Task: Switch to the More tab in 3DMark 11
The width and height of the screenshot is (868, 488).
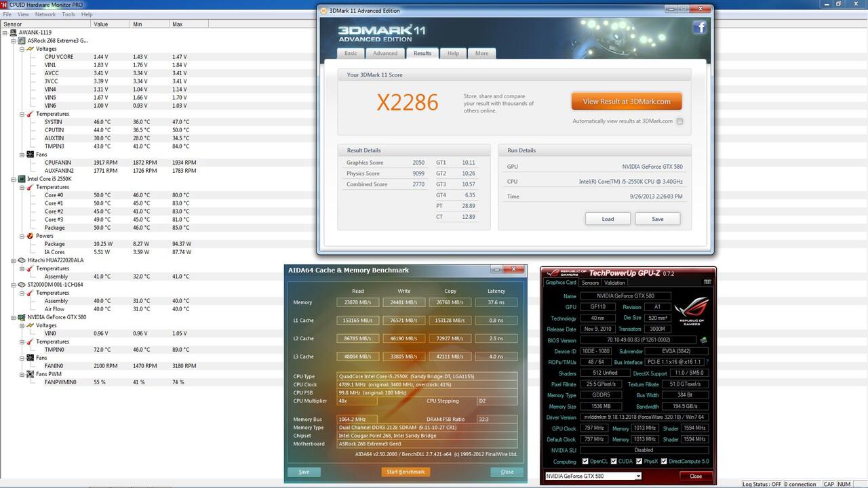Action: click(x=481, y=53)
